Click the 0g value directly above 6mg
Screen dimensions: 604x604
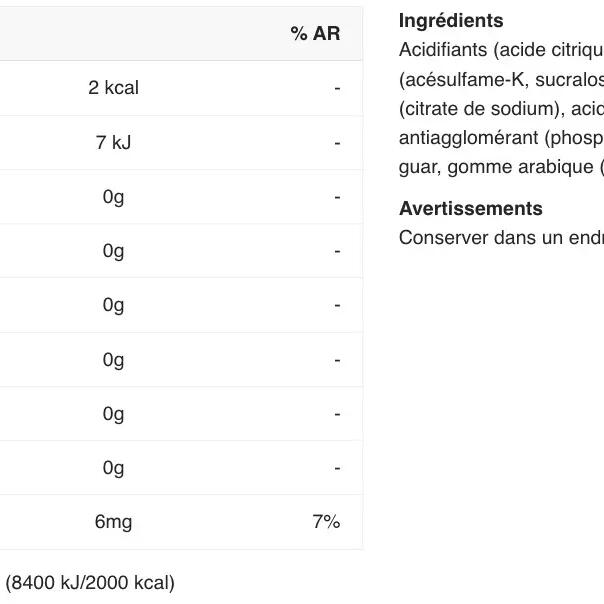click(x=113, y=468)
